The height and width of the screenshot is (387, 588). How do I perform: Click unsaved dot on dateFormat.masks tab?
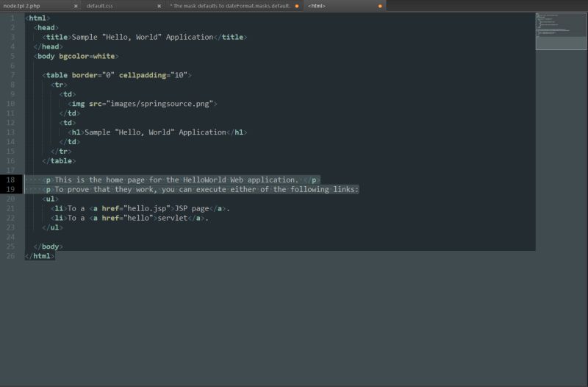tap(297, 6)
